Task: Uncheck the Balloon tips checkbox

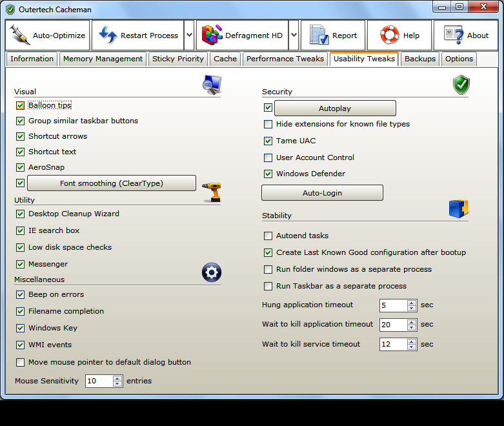Action: pos(20,105)
